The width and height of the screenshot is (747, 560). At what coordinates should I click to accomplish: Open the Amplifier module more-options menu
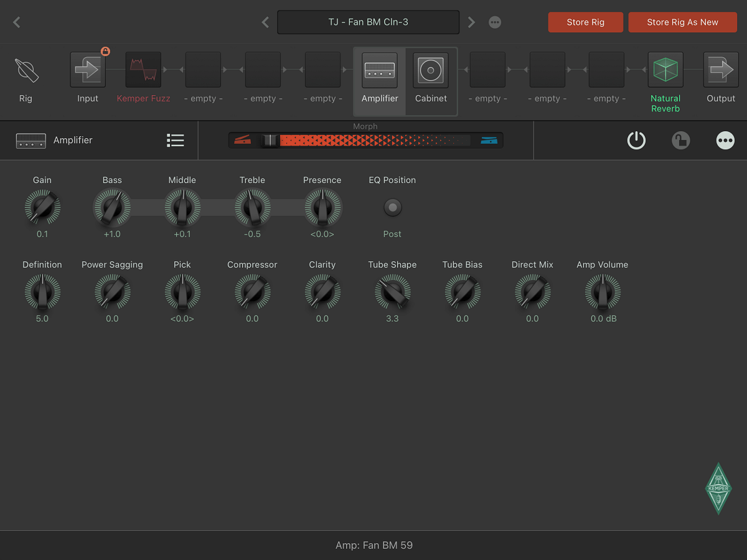tap(725, 141)
